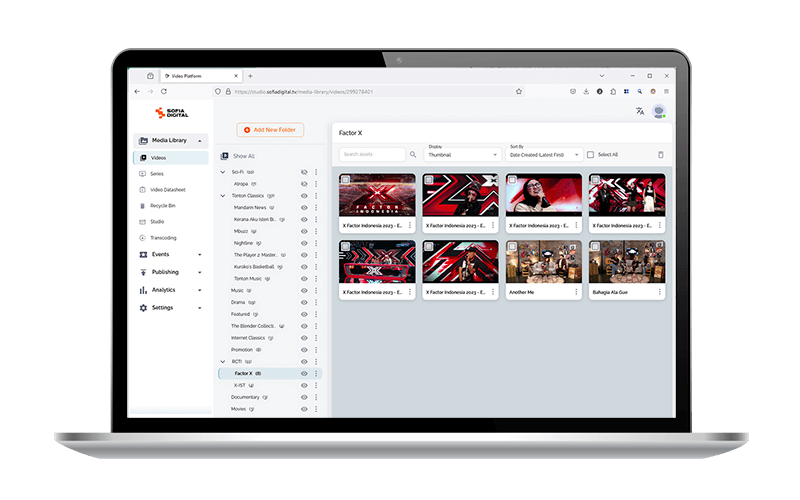Viewport: 800px width, 500px height.
Task: Bookmark page with star icon
Action: point(519,92)
